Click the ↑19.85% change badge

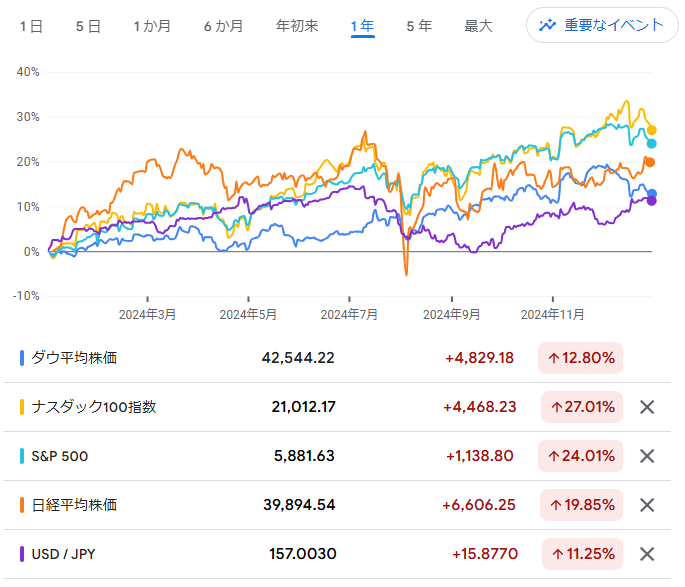pyautogui.click(x=581, y=505)
